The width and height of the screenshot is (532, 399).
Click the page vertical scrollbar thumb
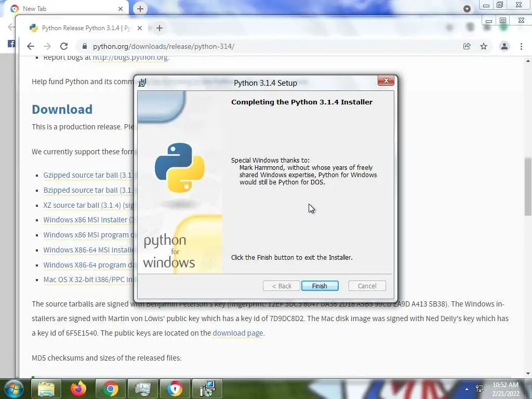click(528, 187)
